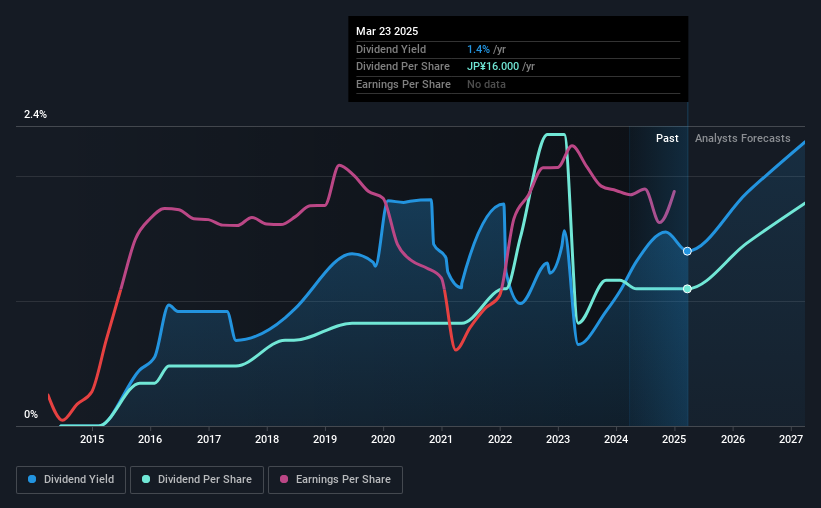Click the 2021 x-axis label
The width and height of the screenshot is (821, 508).
[441, 439]
